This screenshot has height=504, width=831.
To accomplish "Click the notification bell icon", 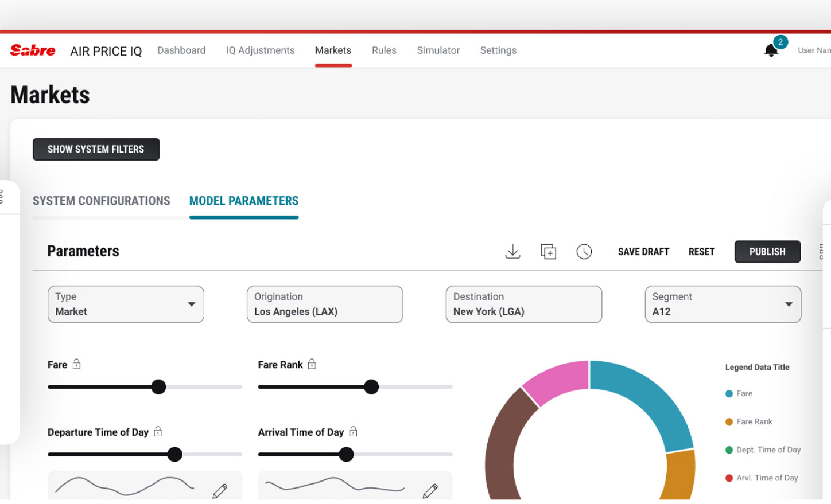I will 771,50.
